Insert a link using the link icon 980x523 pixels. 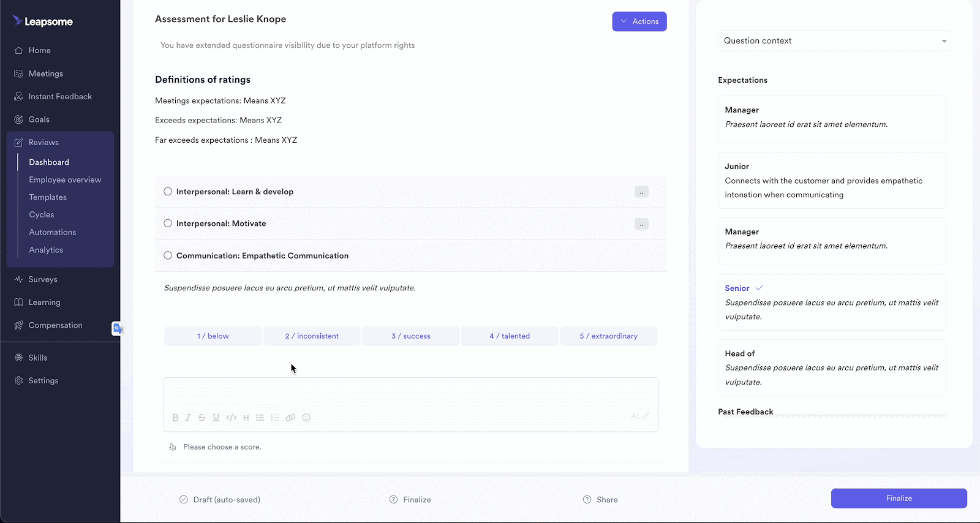coord(290,418)
